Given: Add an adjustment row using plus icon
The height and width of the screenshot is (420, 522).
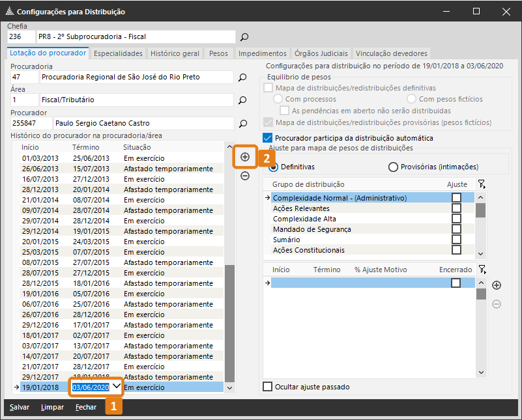Looking at the screenshot, I should (497, 285).
